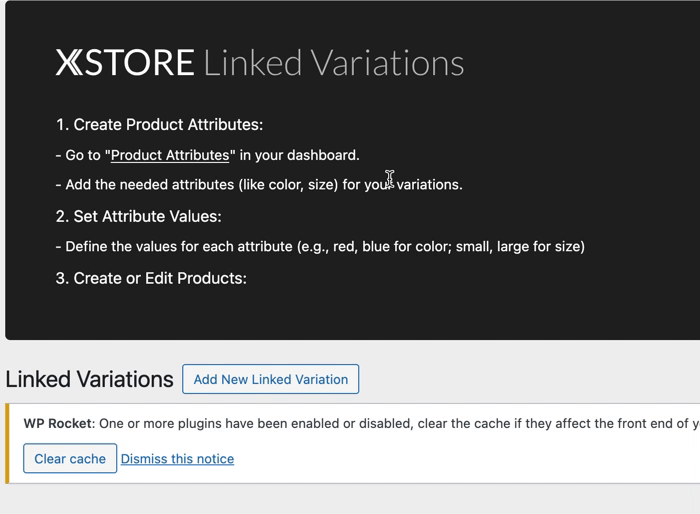Click the XSTORE logo in the banner
Image resolution: width=700 pixels, height=514 pixels.
tap(125, 63)
